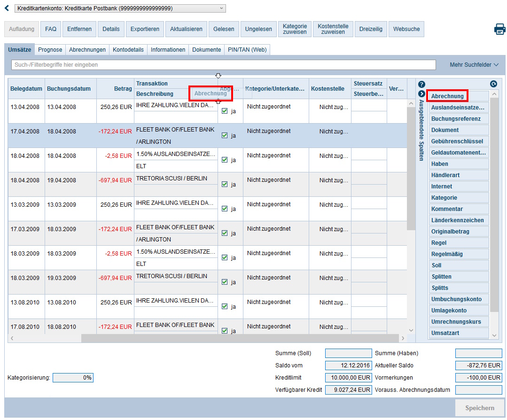Toggle the ja checkbox for the -697,94 EUR 18.04.2008 row
Viewport: 507px width, 420px height.
(x=225, y=184)
